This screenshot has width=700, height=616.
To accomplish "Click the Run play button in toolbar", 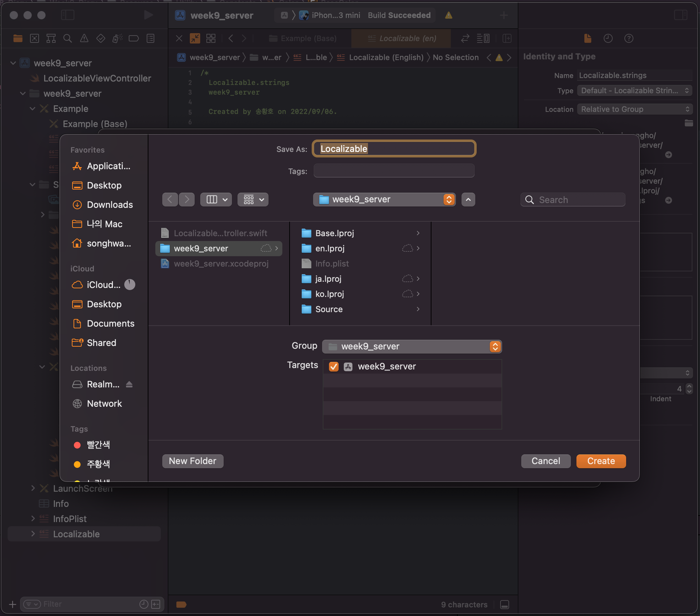I will (x=148, y=15).
